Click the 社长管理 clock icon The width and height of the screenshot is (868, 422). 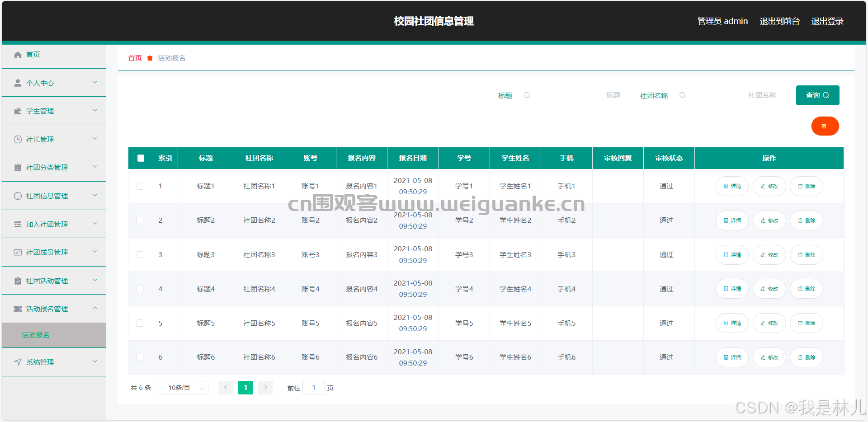[18, 139]
